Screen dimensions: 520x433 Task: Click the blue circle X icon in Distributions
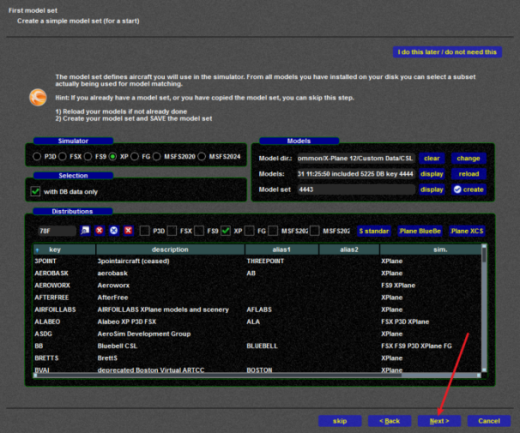tap(114, 231)
